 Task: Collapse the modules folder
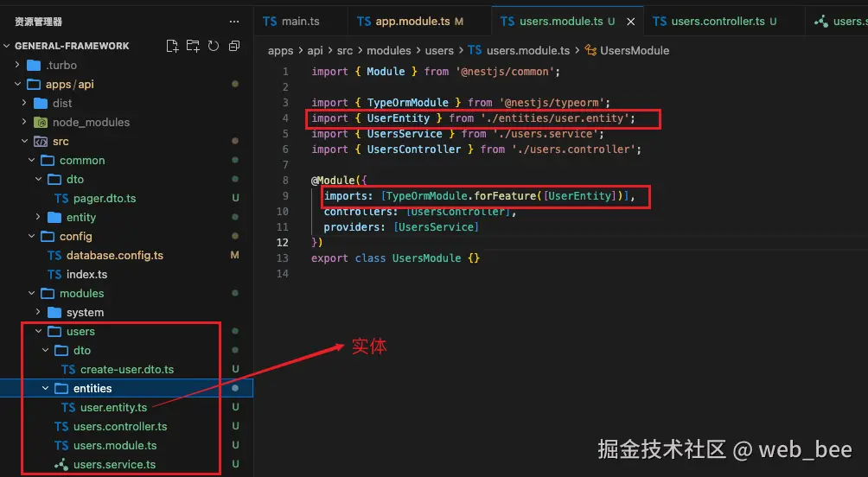coord(31,293)
